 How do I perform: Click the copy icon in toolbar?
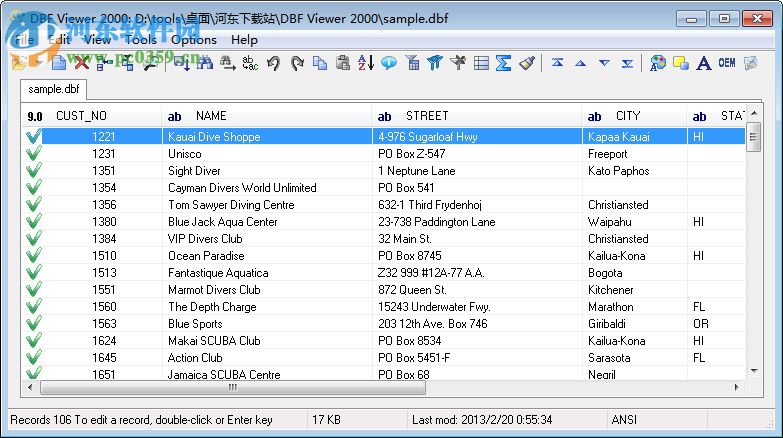320,63
